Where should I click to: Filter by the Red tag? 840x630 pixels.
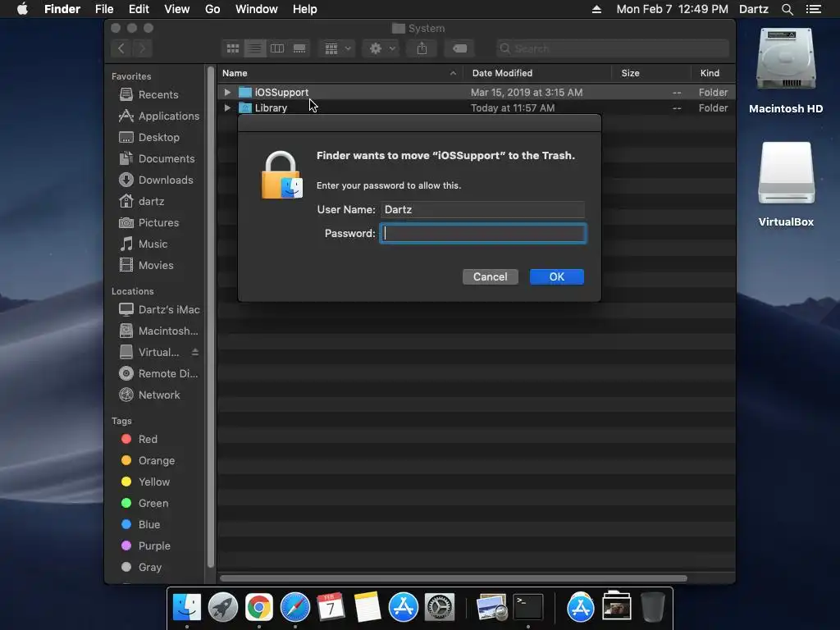[x=139, y=440]
